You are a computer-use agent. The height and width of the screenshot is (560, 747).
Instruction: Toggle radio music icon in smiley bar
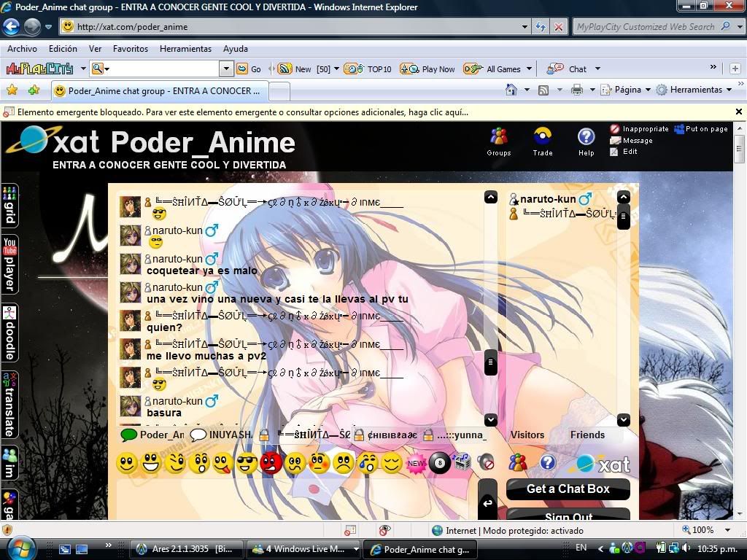click(462, 462)
